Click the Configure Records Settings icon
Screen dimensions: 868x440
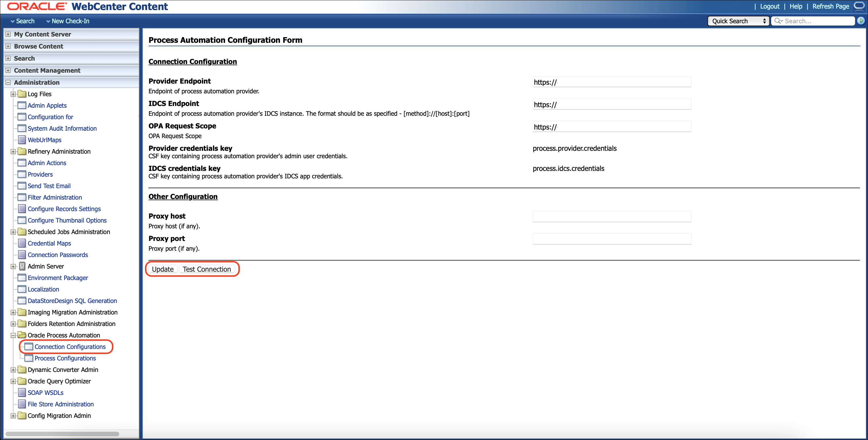pyautogui.click(x=22, y=209)
